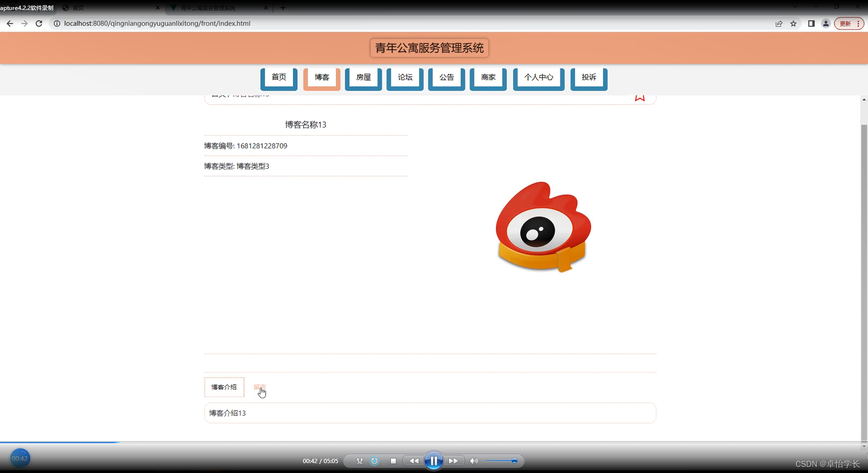Mute the player volume
868x473 pixels.
474,461
